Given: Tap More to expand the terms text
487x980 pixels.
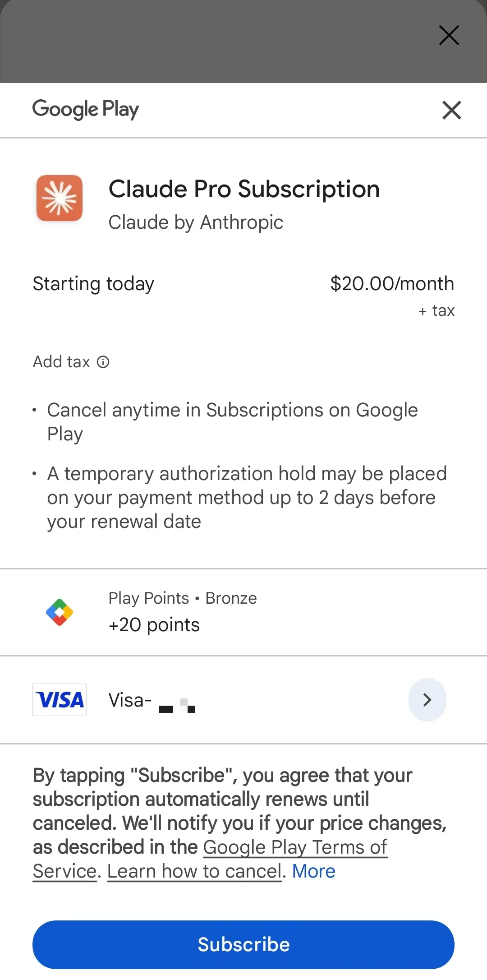Looking at the screenshot, I should pos(313,871).
